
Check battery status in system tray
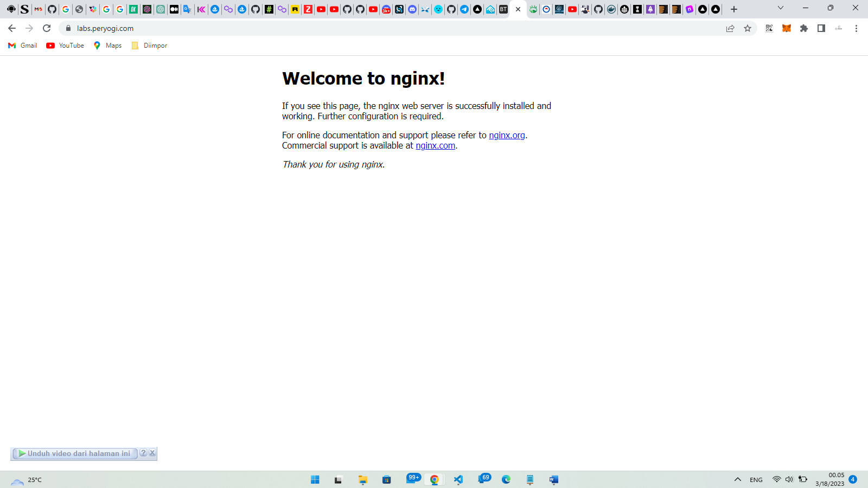[x=803, y=479]
